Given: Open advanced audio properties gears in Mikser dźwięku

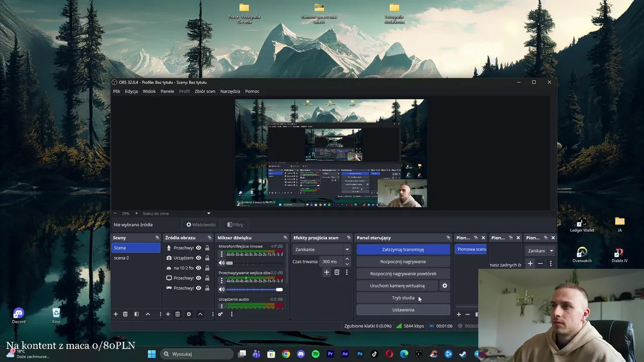Looking at the screenshot, I should (x=220, y=314).
